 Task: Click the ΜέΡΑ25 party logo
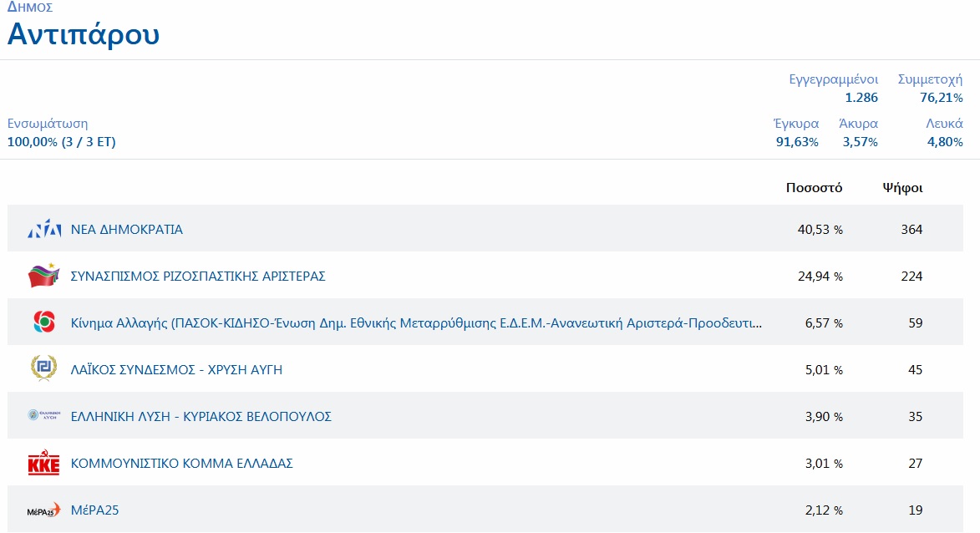pyautogui.click(x=43, y=510)
